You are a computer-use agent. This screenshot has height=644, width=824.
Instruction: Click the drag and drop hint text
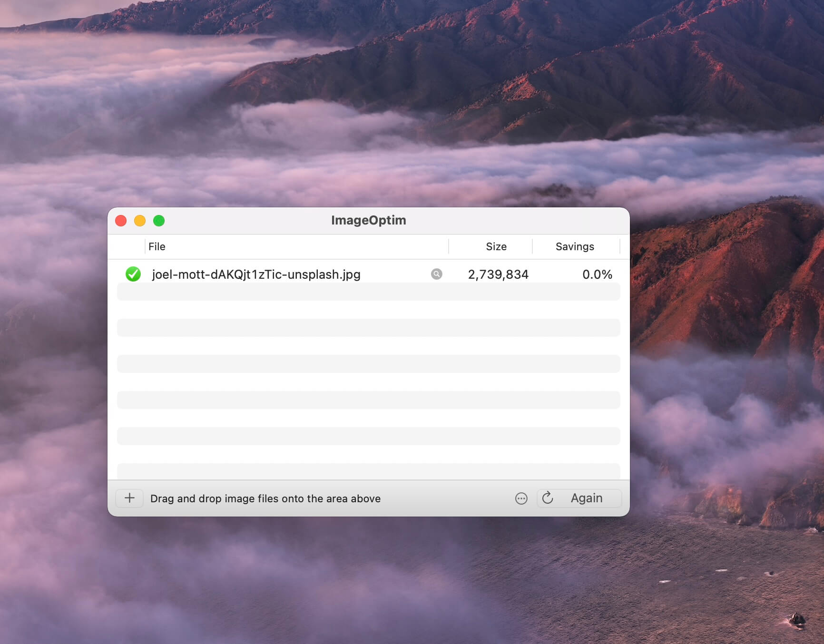265,498
